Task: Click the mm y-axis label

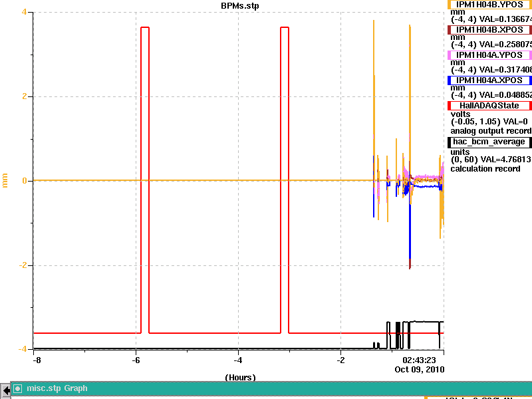Action: pos(5,180)
